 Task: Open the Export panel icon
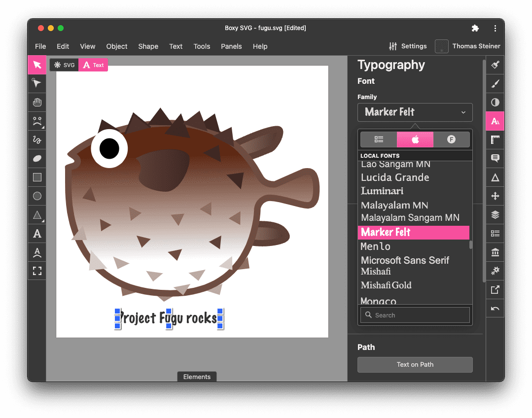point(495,289)
